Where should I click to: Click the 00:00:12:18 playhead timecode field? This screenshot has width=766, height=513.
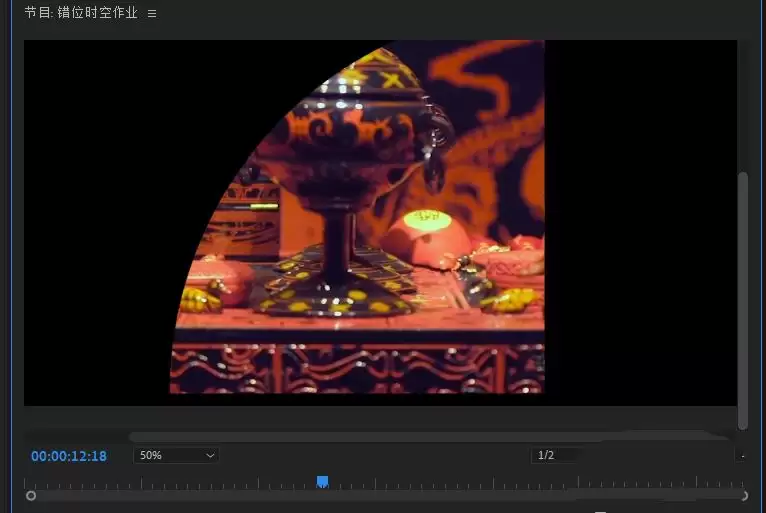click(x=69, y=456)
